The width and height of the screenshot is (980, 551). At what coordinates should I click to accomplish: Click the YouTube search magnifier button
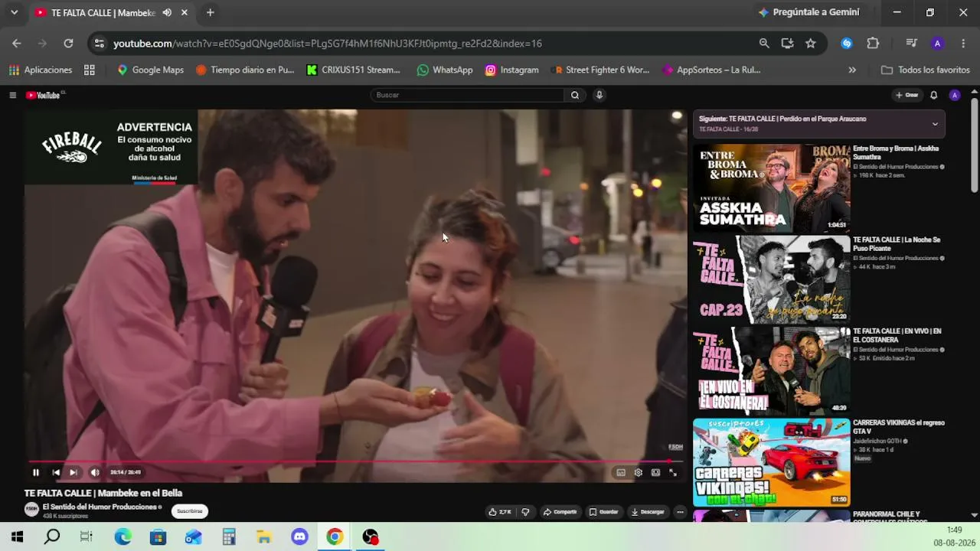[575, 95]
